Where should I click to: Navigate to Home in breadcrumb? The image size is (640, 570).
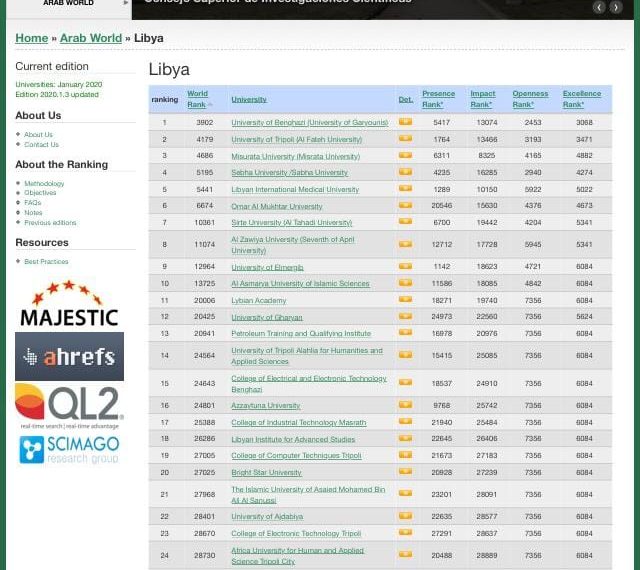[x=32, y=38]
